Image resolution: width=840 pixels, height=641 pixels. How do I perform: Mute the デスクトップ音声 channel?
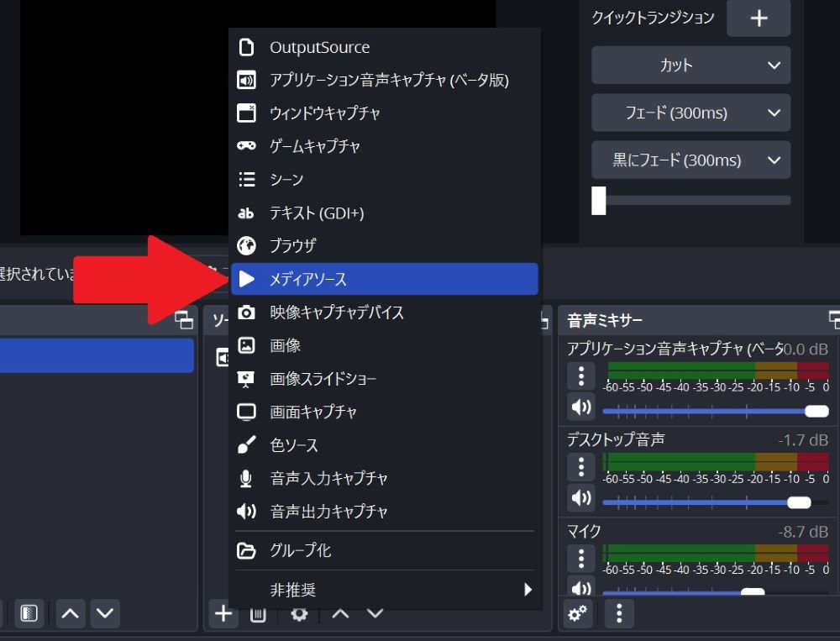tap(581, 498)
